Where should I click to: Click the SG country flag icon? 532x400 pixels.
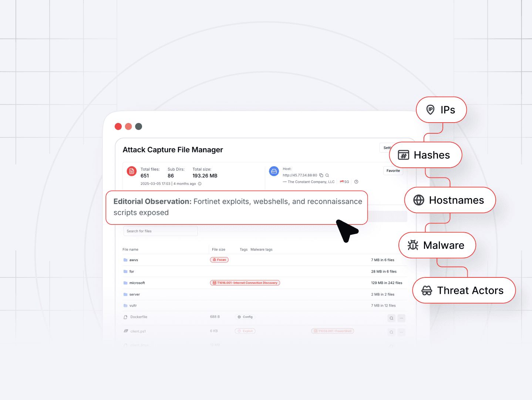[342, 182]
